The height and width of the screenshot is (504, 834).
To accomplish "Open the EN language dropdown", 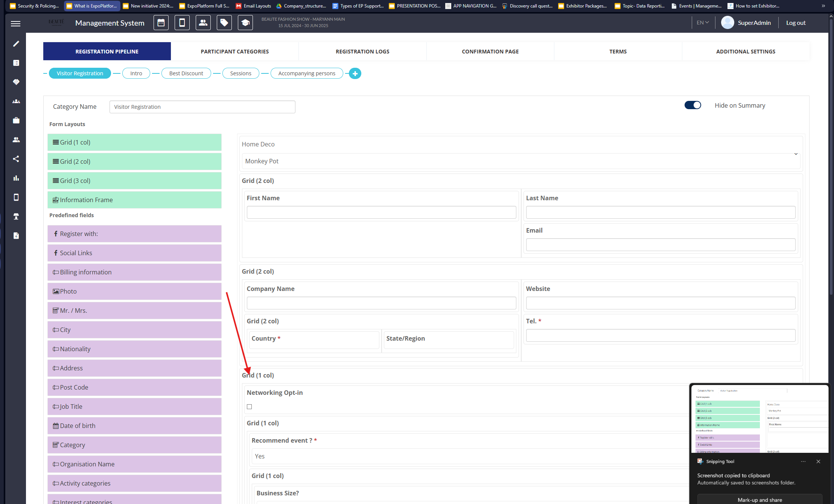I will click(702, 23).
